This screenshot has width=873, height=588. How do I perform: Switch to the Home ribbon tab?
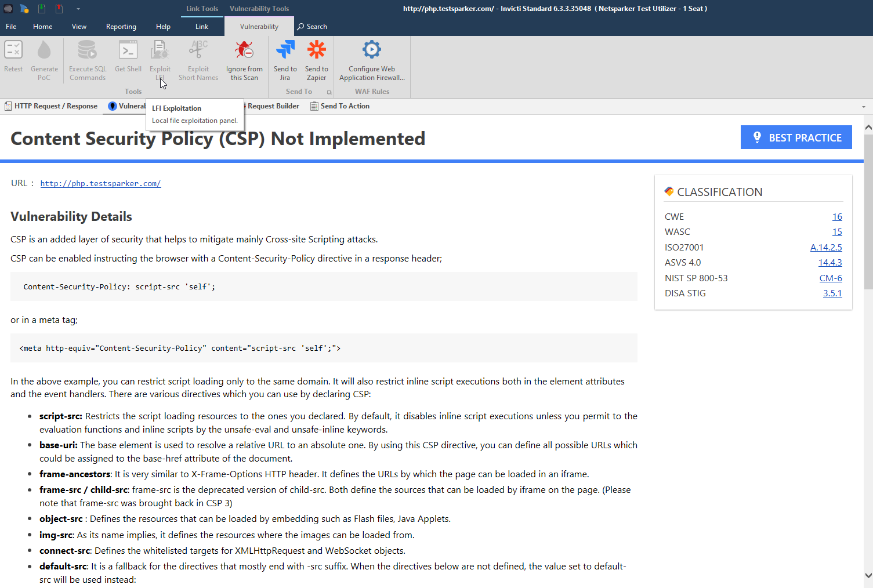(x=42, y=27)
